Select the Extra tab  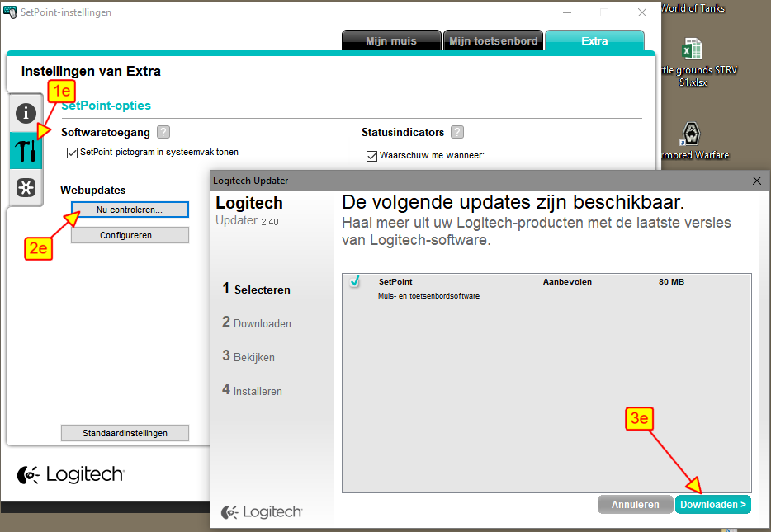pyautogui.click(x=594, y=40)
